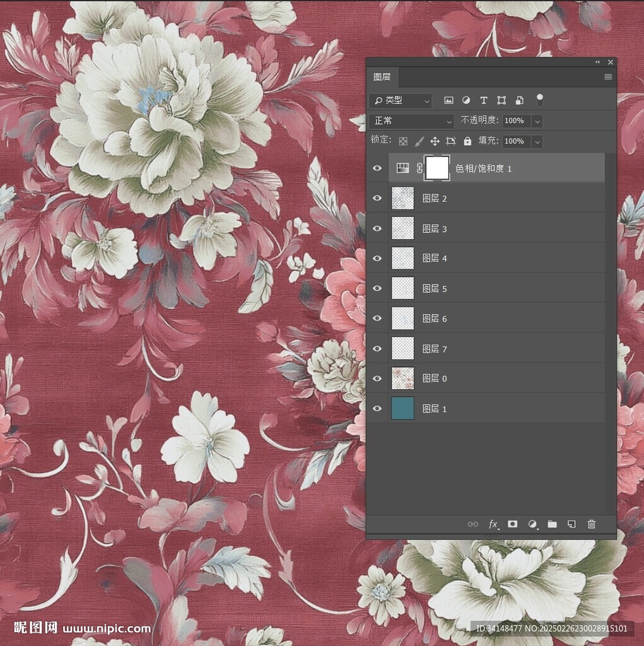Filter layers by type layers (T icon)
The image size is (644, 646).
tap(484, 100)
